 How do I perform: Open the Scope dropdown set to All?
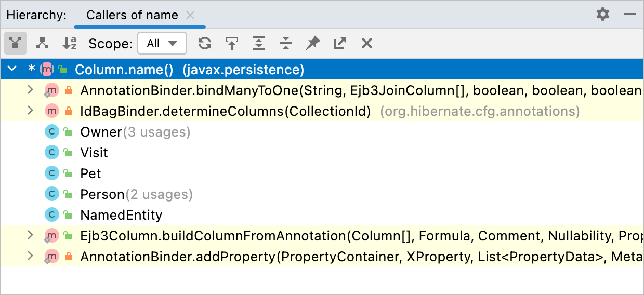click(162, 44)
